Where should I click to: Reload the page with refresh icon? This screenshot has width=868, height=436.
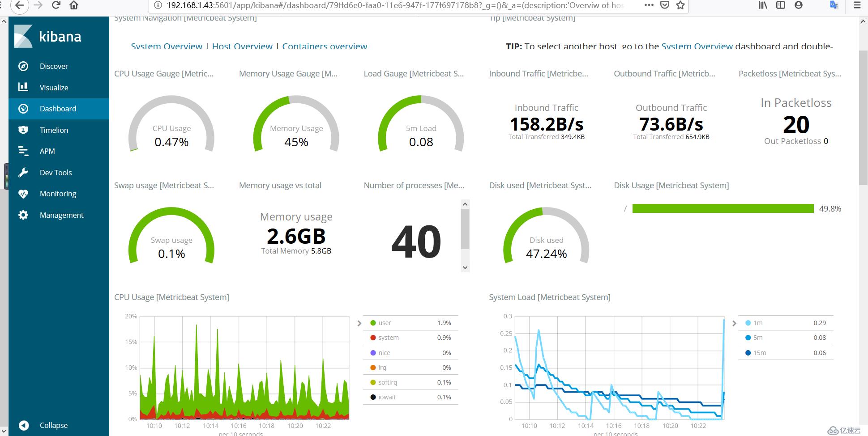click(56, 5)
